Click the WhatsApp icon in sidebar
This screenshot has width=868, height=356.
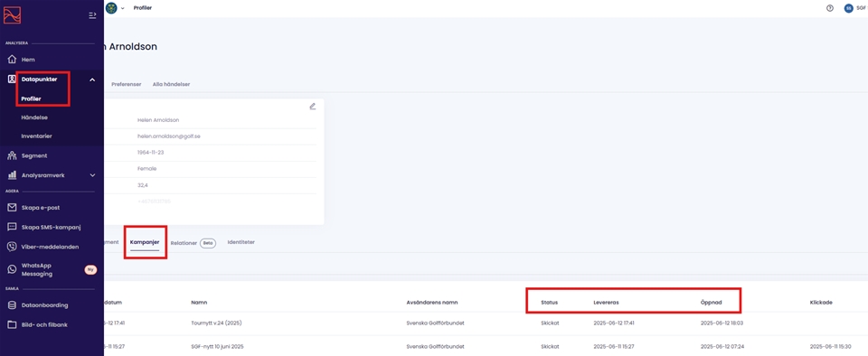[12, 269]
